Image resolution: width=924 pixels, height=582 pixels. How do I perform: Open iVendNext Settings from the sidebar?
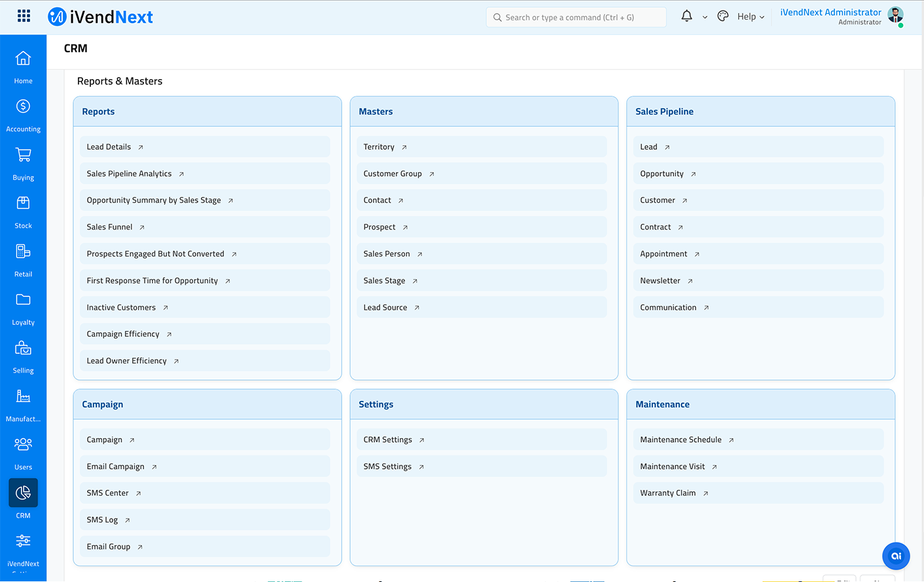[x=23, y=541]
